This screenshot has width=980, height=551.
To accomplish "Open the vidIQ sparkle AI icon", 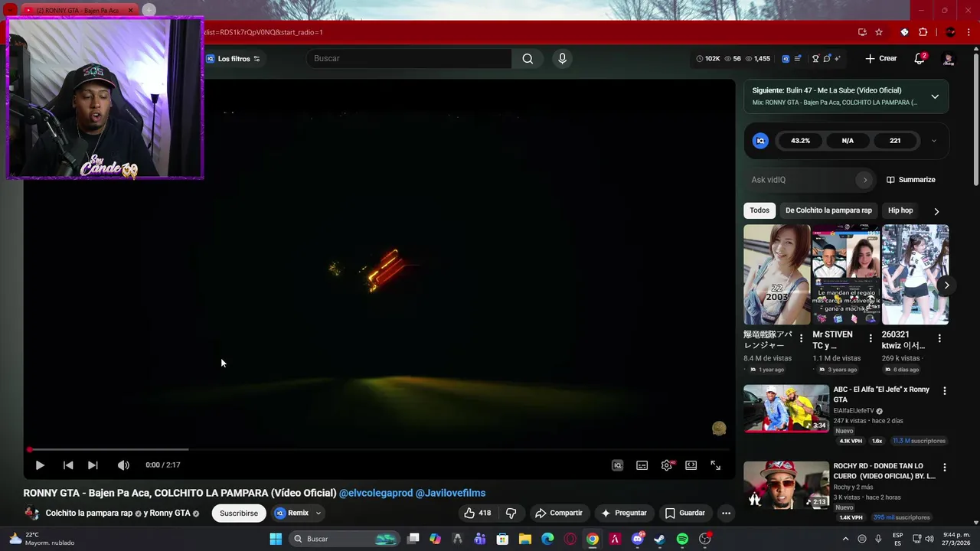I will [838, 58].
